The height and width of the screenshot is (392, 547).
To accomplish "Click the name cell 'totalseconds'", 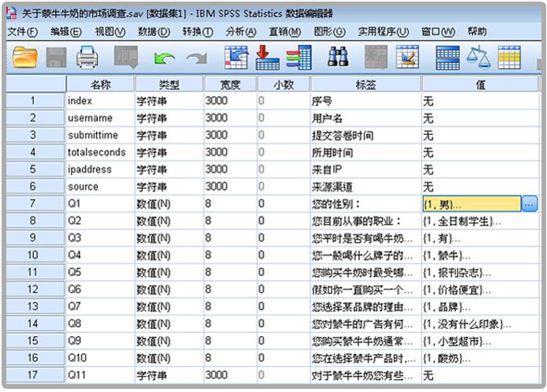I will click(x=100, y=152).
